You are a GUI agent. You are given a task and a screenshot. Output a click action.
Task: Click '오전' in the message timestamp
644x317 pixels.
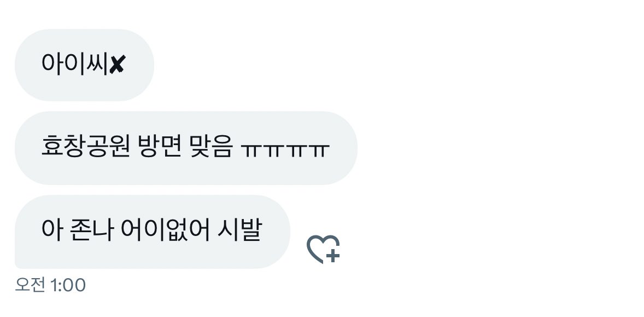[x=30, y=285]
